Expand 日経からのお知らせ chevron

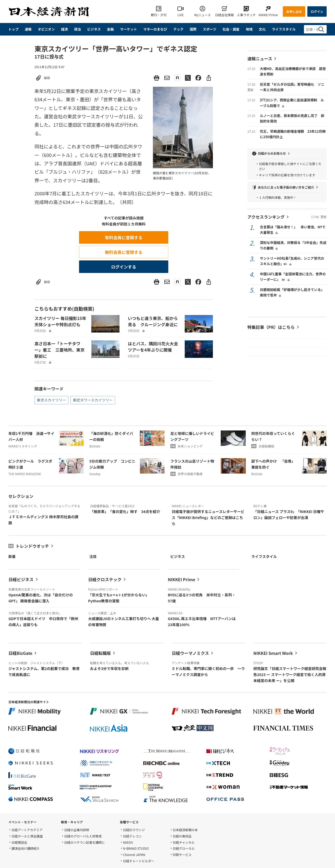pyautogui.click(x=289, y=153)
